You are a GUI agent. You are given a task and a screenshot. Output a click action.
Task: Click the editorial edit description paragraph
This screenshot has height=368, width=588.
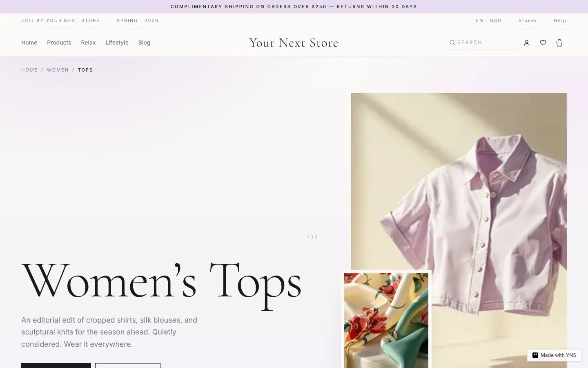click(109, 332)
